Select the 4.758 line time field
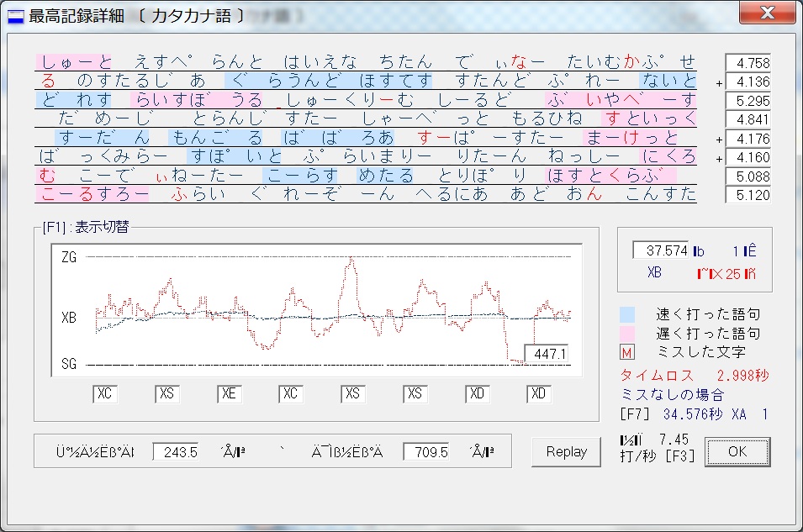Viewport: 803px width, 532px height. pos(748,63)
